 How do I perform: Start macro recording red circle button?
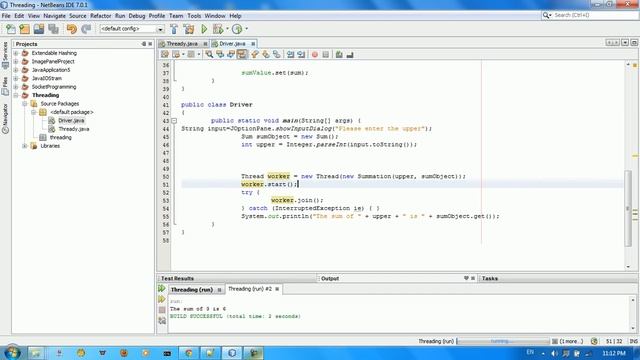pyautogui.click(x=315, y=54)
